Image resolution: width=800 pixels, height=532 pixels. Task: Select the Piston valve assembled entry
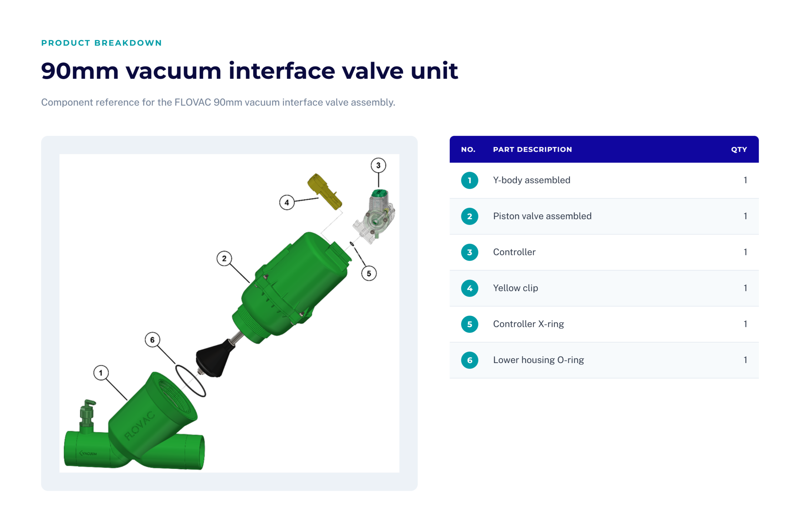[542, 216]
